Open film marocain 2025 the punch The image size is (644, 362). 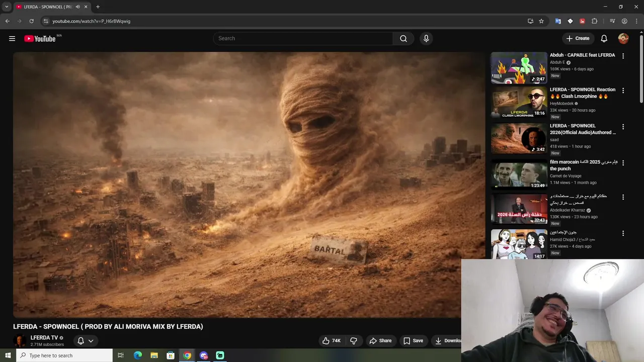[584, 165]
